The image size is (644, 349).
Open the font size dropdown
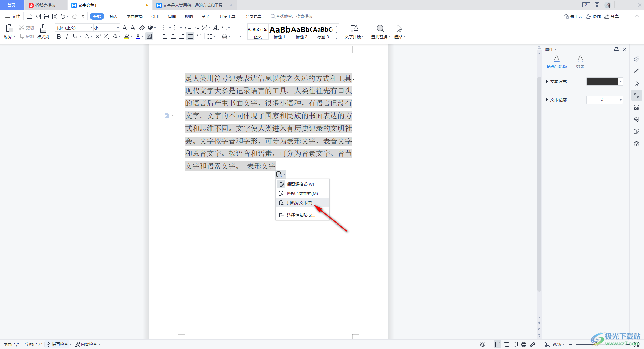(118, 28)
